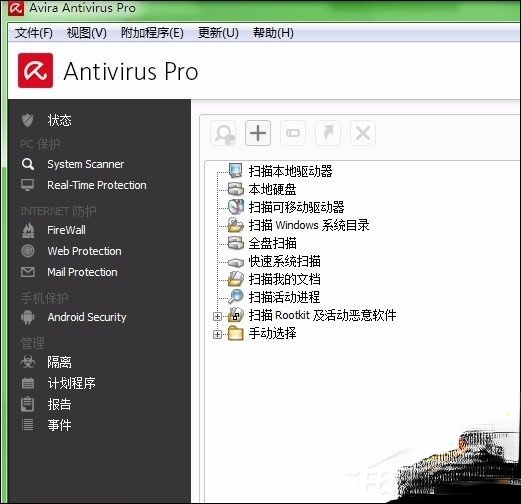
Task: Click the Android robot icon
Action: click(28, 317)
